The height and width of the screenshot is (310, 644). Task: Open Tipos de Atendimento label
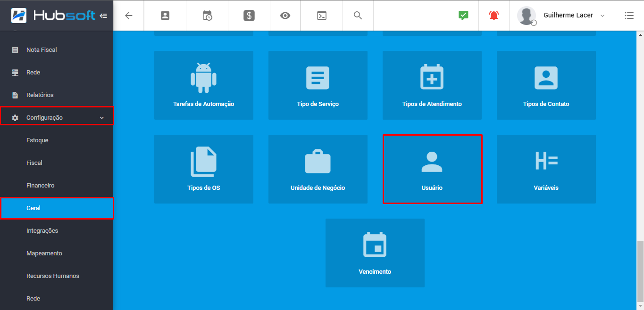[x=432, y=104]
